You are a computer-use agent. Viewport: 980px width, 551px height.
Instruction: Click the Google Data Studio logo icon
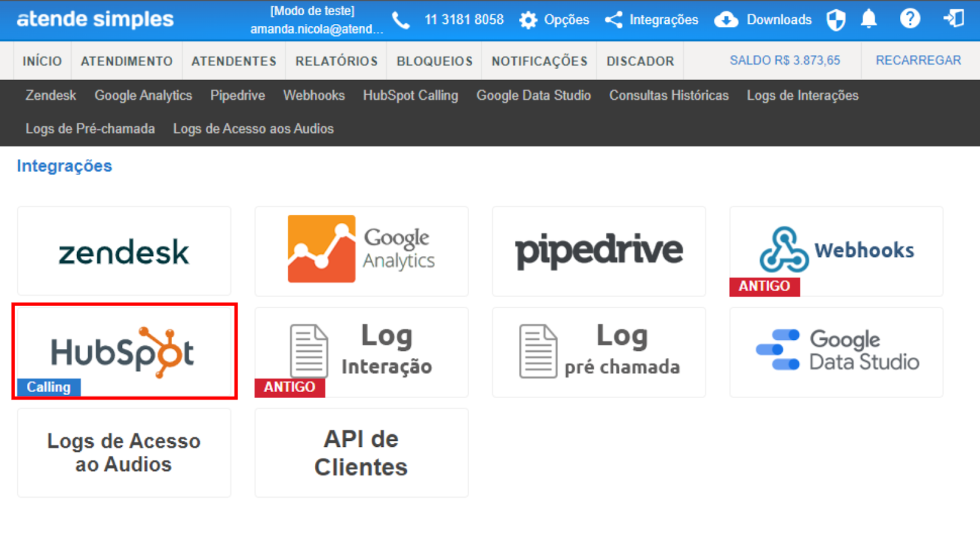pyautogui.click(x=778, y=350)
